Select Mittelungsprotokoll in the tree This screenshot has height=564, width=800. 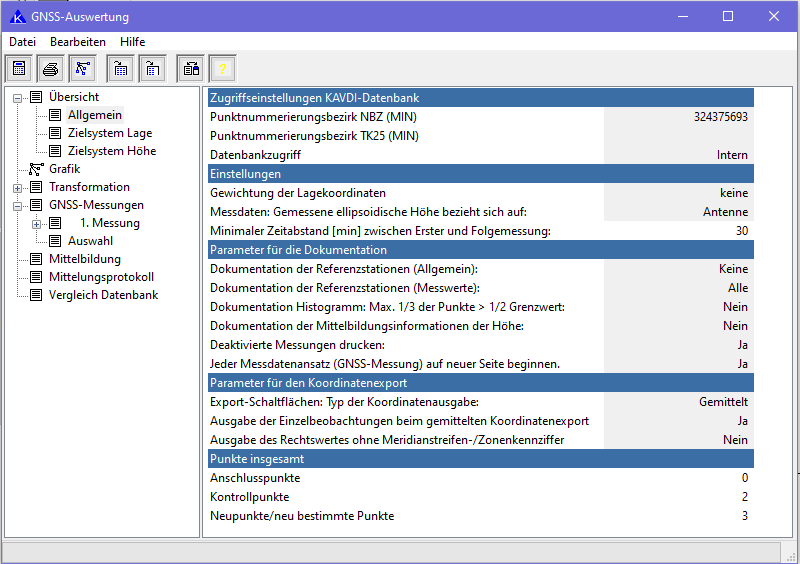point(101,277)
